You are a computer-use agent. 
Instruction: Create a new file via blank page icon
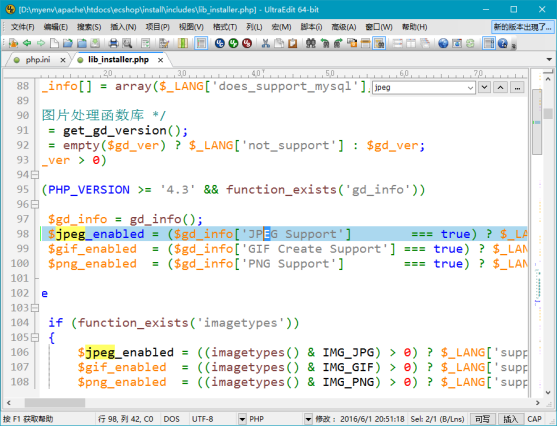(54, 43)
